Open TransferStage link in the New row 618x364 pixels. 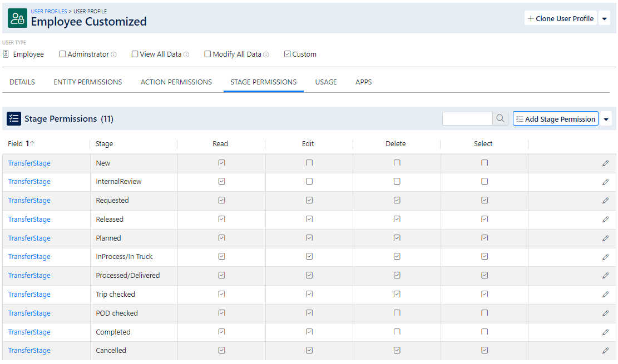pos(29,163)
